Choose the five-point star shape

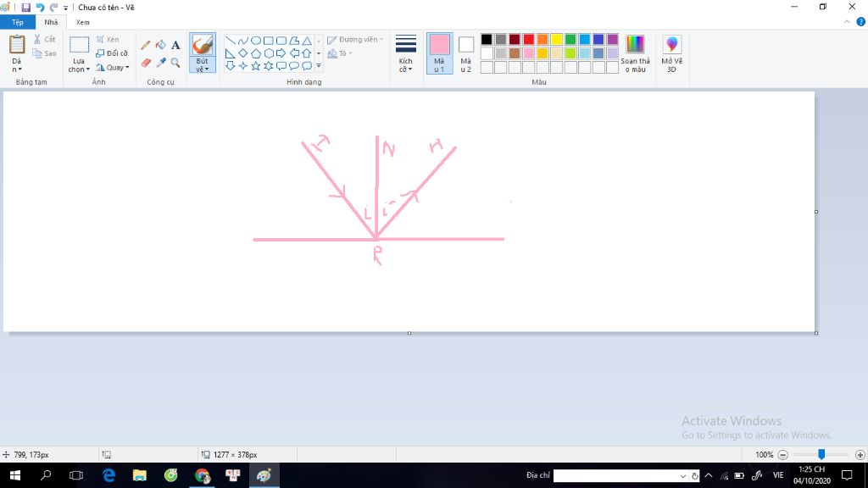256,66
